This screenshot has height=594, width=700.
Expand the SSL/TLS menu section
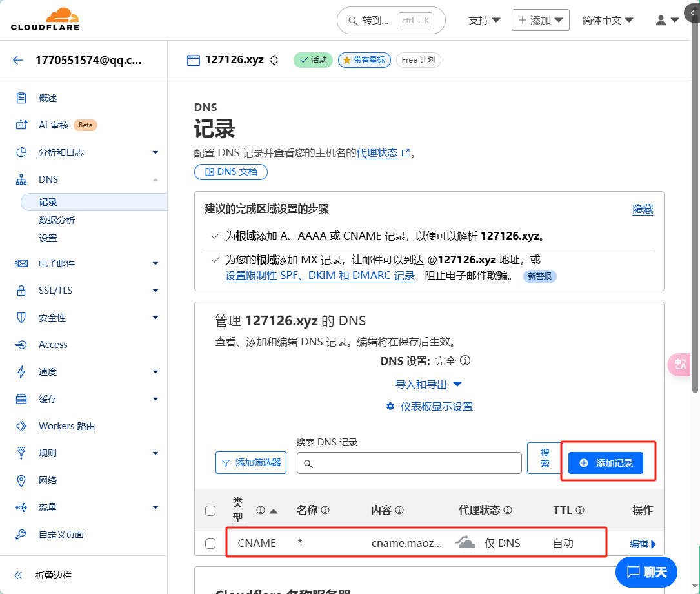click(155, 291)
